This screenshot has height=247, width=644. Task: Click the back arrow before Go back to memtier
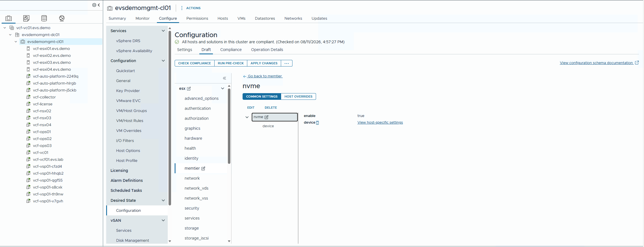point(245,76)
